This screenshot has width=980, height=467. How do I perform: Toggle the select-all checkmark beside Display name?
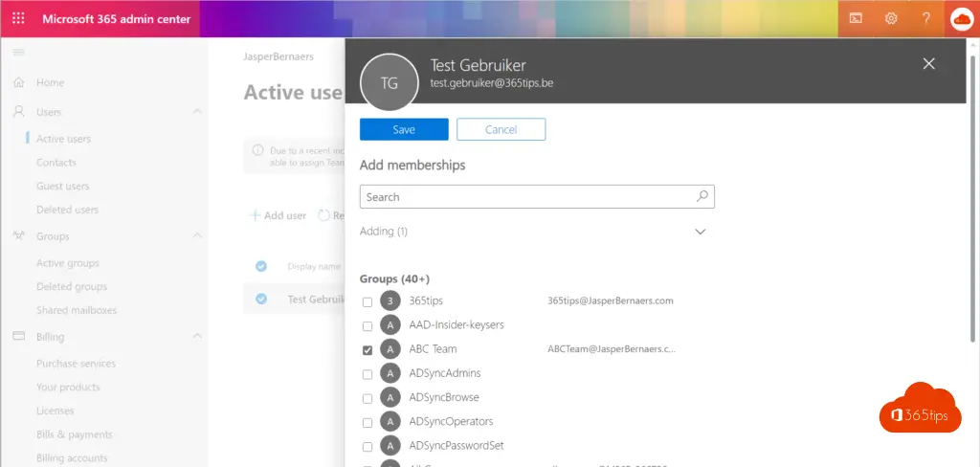pos(261,266)
